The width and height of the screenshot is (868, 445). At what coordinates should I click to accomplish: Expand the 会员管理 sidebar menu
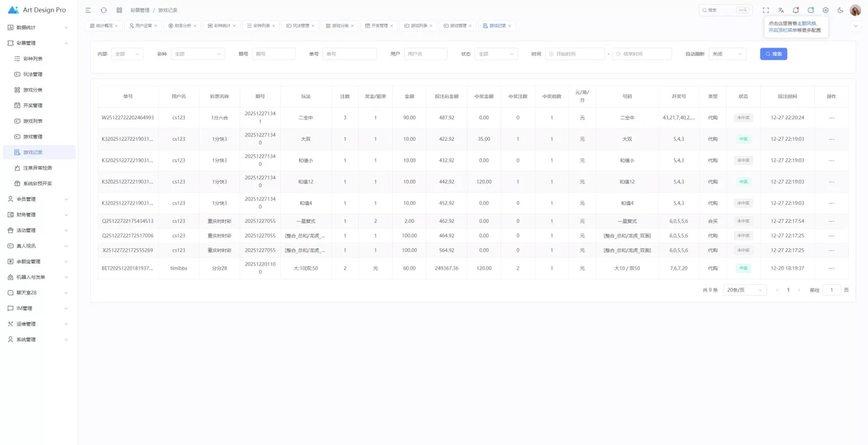[38, 199]
